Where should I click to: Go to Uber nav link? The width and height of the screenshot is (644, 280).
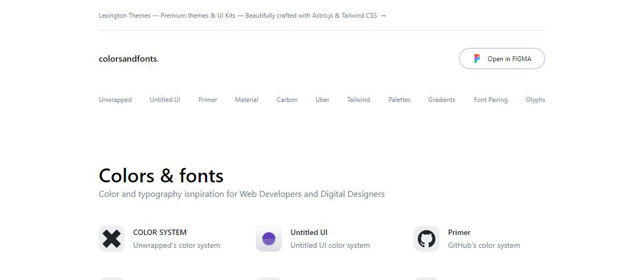tap(323, 100)
